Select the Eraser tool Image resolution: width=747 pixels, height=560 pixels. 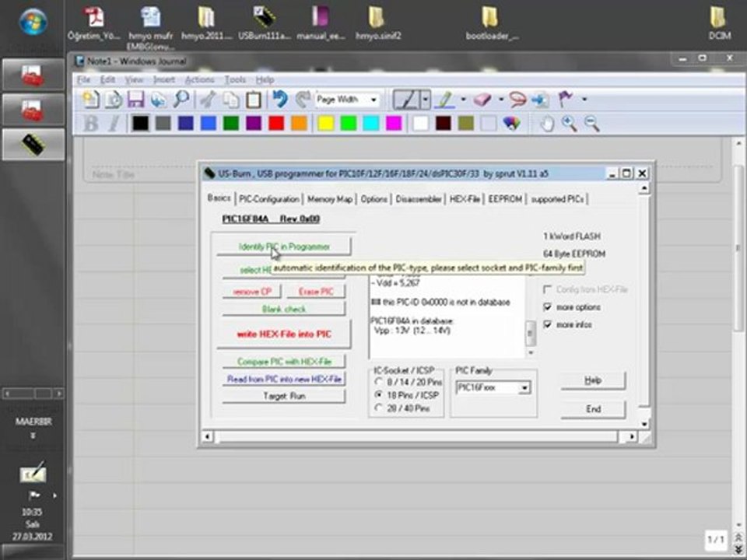[482, 100]
